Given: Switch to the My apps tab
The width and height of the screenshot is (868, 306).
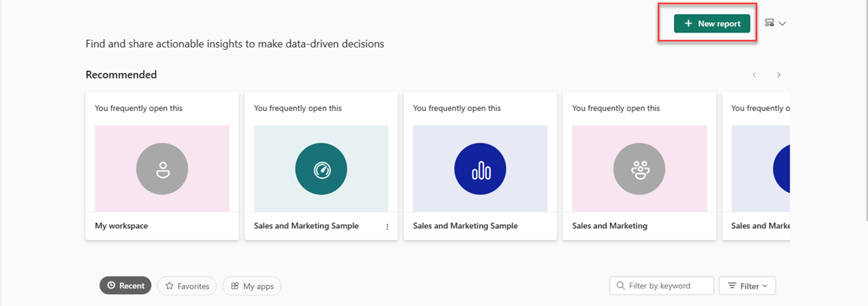Looking at the screenshot, I should (x=252, y=286).
